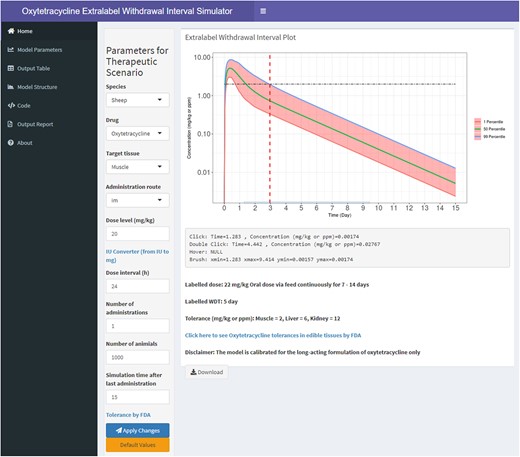Click the app title Oxytetracycline Extralabel Withdrawal Interval Simulator
The width and height of the screenshot is (520, 457).
(x=127, y=11)
